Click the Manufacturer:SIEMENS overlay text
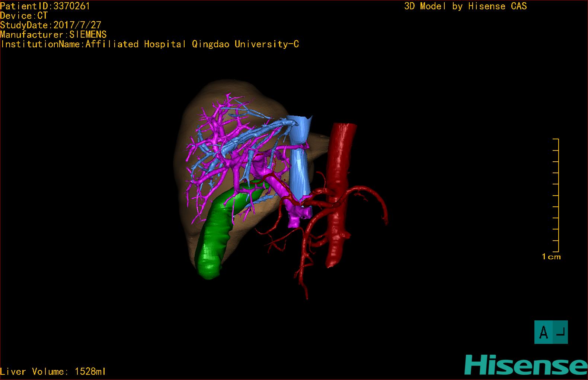This screenshot has height=380, width=588. point(53,35)
